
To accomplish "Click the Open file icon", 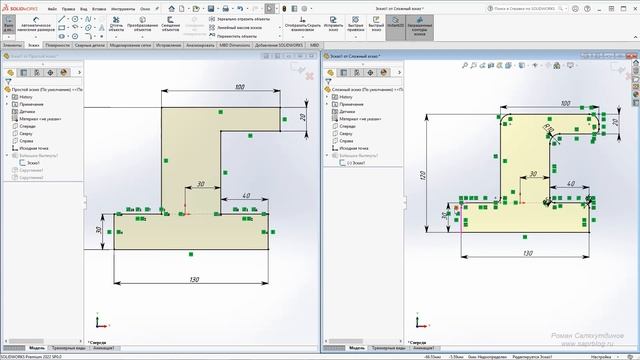I will pos(196,9).
